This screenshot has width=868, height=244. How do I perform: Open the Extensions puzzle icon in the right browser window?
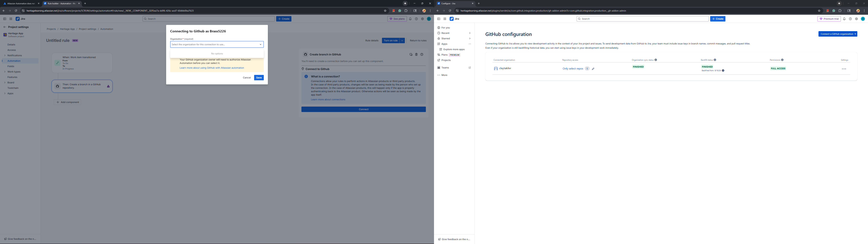coord(840,11)
